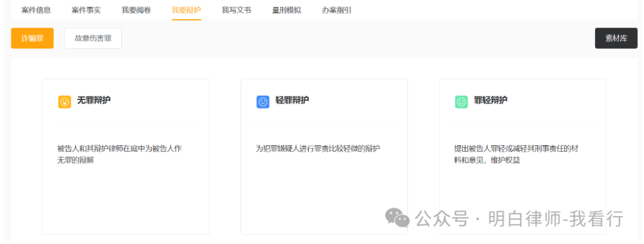Select the 诈骗罪 charge button
Screen dimensions: 644x244
[32, 38]
